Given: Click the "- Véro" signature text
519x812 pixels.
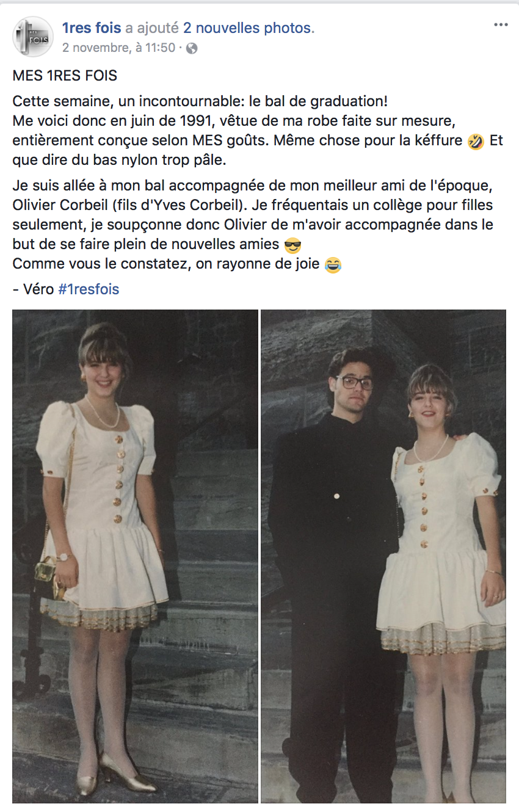Looking at the screenshot, I should (34, 289).
